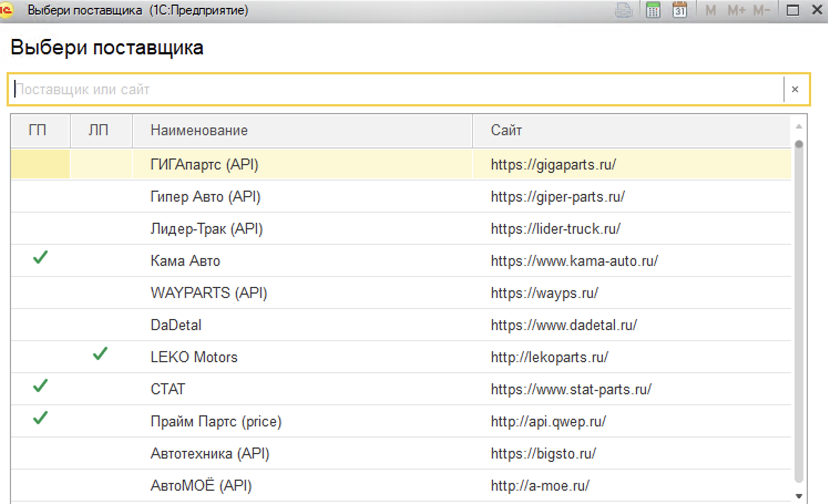This screenshot has height=504, width=828.
Task: Click the scroll down arrow of list
Action: [x=799, y=496]
